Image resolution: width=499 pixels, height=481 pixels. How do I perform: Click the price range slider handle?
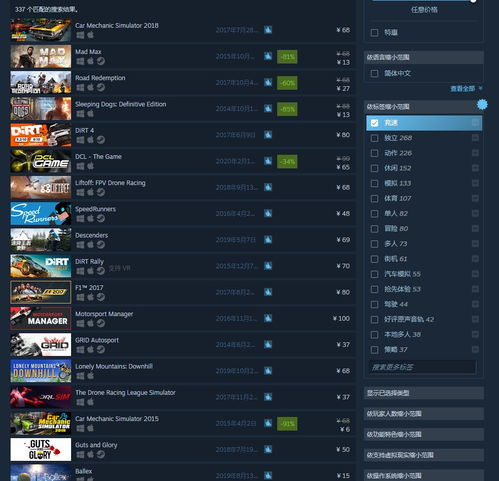(473, 1)
